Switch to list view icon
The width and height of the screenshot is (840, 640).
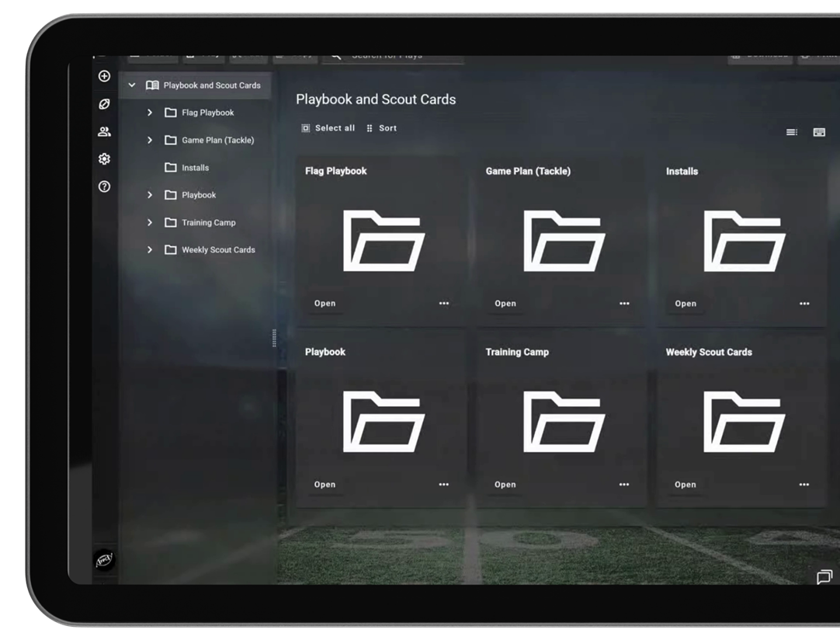tap(791, 132)
